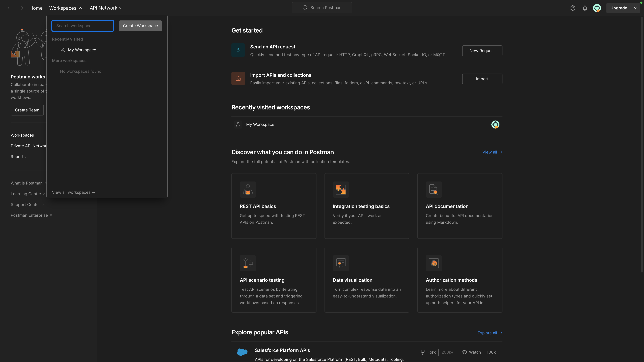Open the REST API basics template card

tap(274, 206)
